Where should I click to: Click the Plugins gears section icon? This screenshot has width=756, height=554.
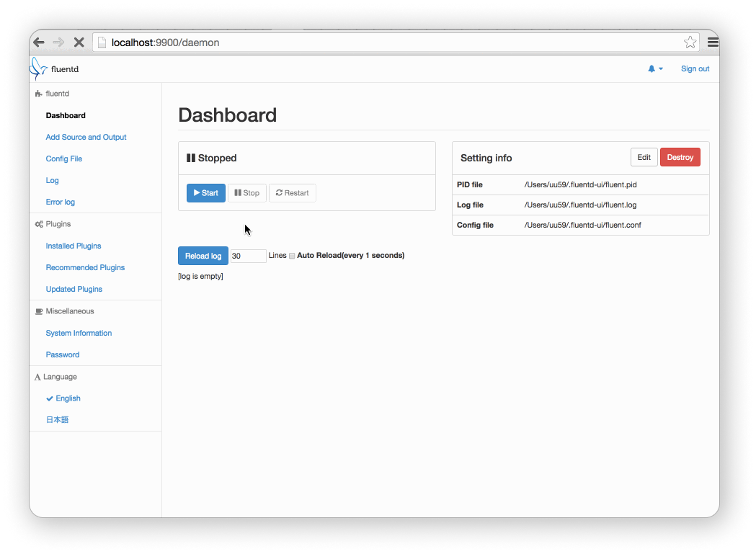tap(39, 224)
